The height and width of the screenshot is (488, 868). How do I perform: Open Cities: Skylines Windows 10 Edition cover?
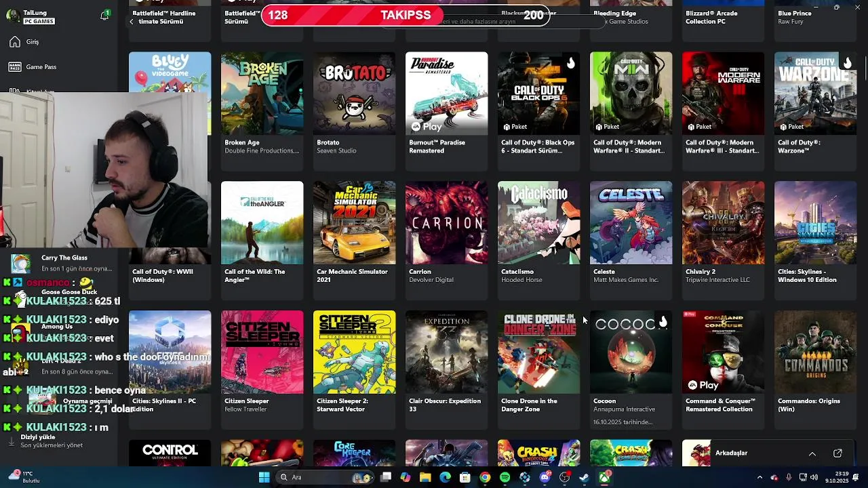pos(815,223)
